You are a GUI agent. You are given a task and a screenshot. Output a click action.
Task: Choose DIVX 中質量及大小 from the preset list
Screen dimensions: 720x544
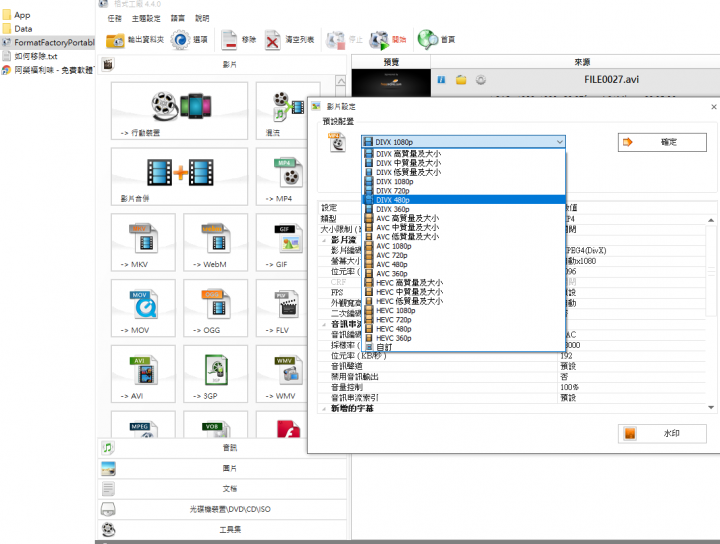463,163
